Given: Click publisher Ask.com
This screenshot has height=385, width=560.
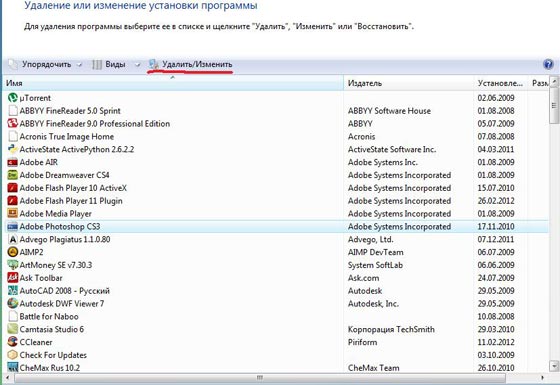Looking at the screenshot, I should (x=364, y=278).
